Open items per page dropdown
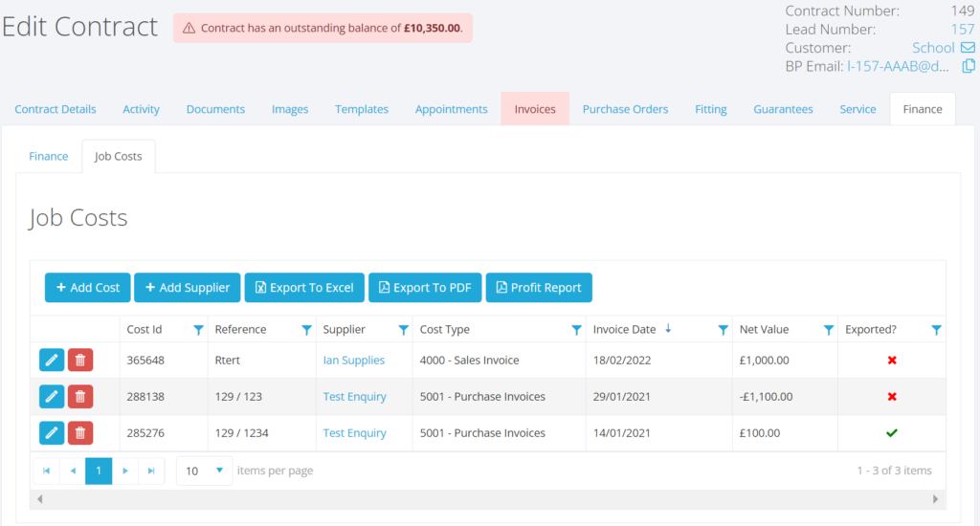980x526 pixels. [219, 471]
